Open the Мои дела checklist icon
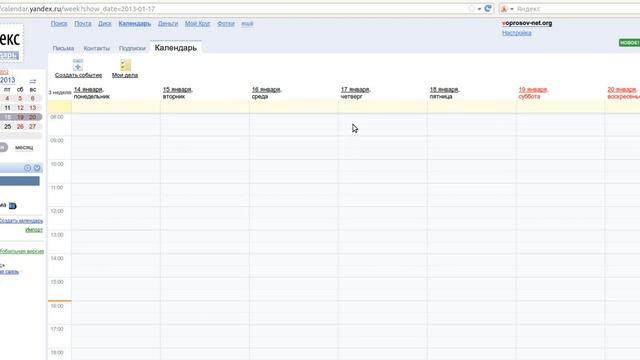This screenshot has height=360, width=640. coord(125,64)
